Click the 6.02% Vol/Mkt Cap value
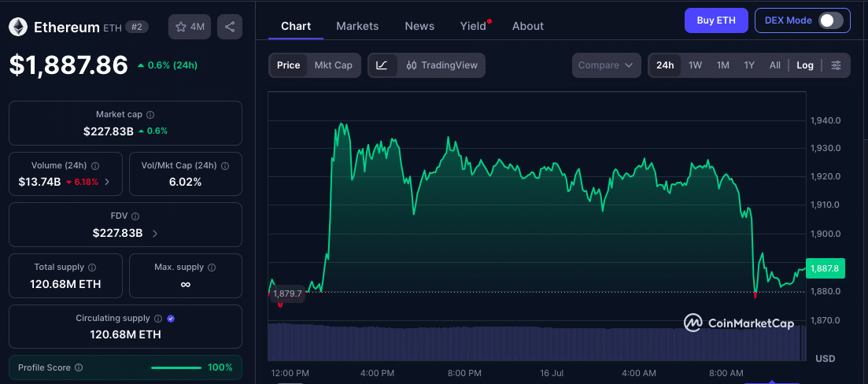 click(186, 182)
